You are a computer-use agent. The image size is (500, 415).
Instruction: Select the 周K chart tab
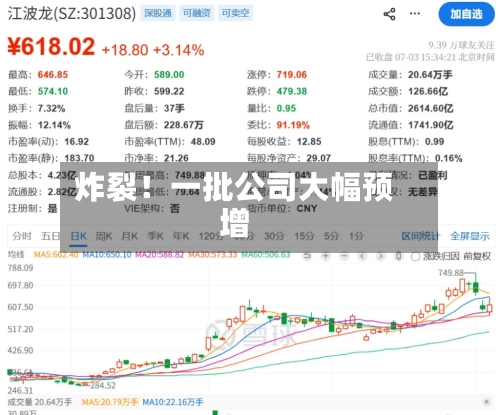104,236
